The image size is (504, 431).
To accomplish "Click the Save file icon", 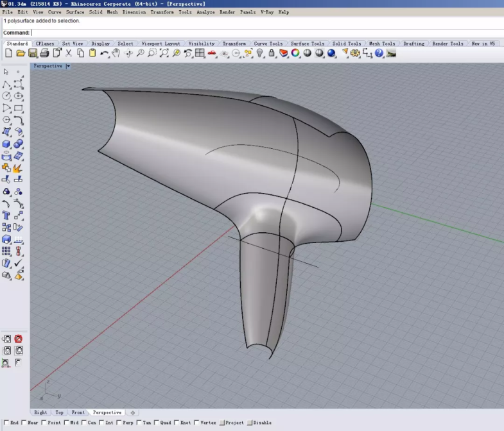I will tap(33, 53).
